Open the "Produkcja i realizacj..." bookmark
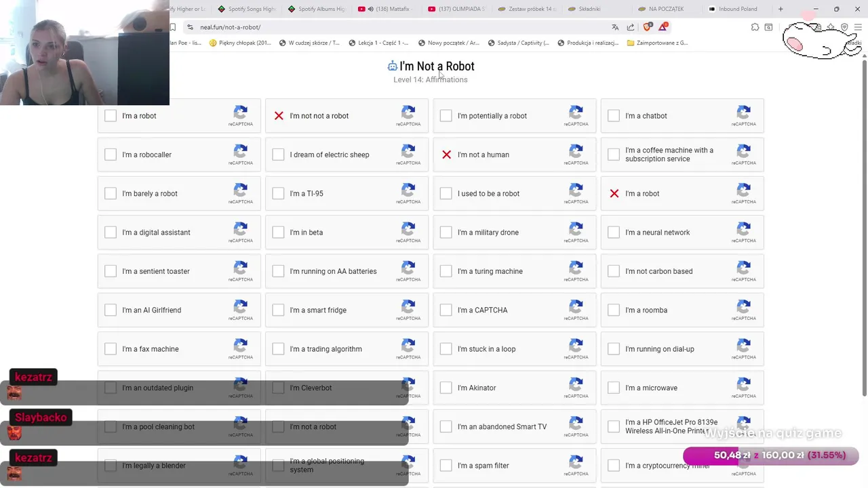The height and width of the screenshot is (488, 868). pos(588,43)
